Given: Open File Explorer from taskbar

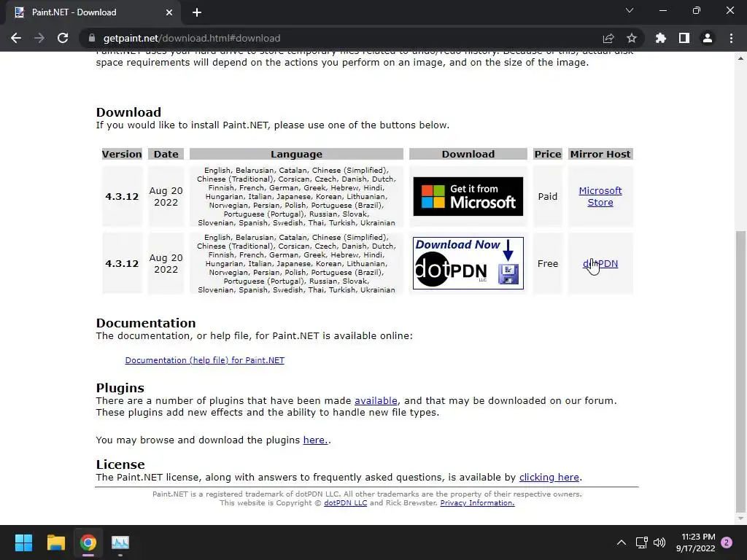Looking at the screenshot, I should [55, 542].
